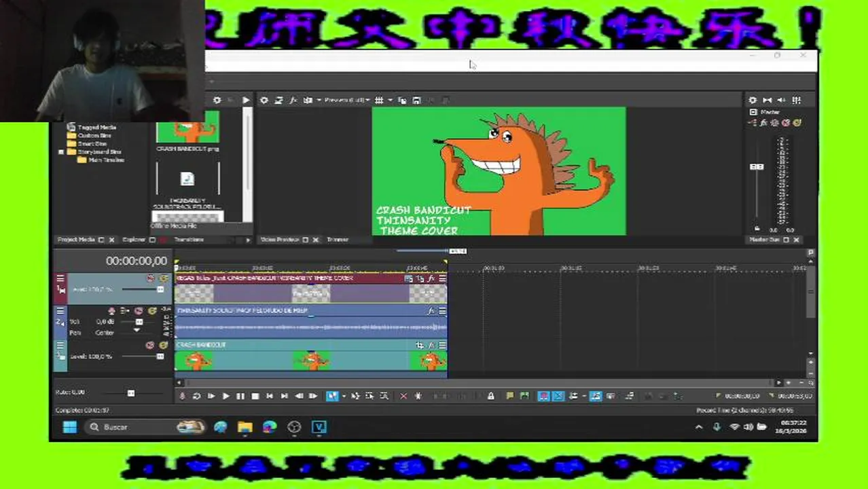Toggle Preview on External Monitor

278,100
